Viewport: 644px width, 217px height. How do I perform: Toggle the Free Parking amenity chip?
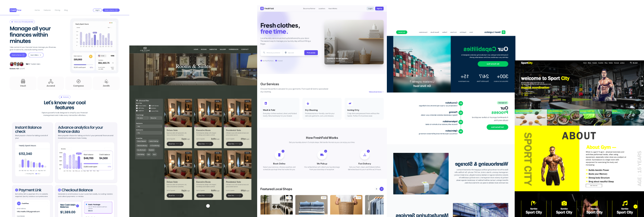pos(141,154)
